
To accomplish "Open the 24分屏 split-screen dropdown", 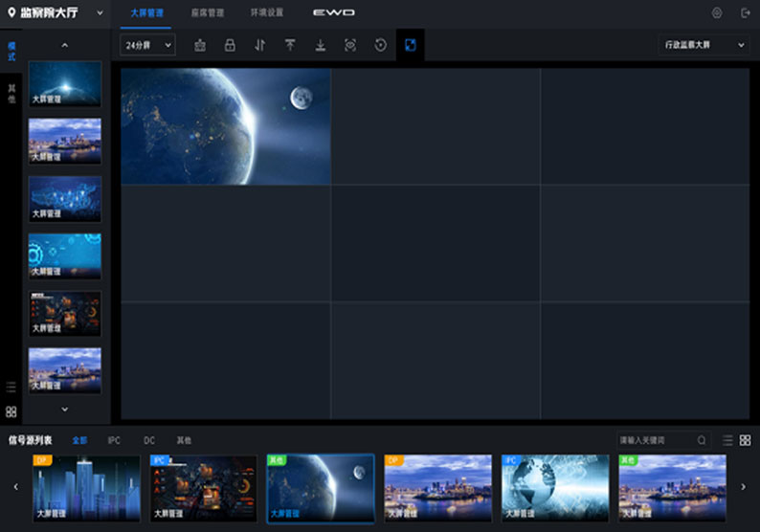I will (x=147, y=45).
